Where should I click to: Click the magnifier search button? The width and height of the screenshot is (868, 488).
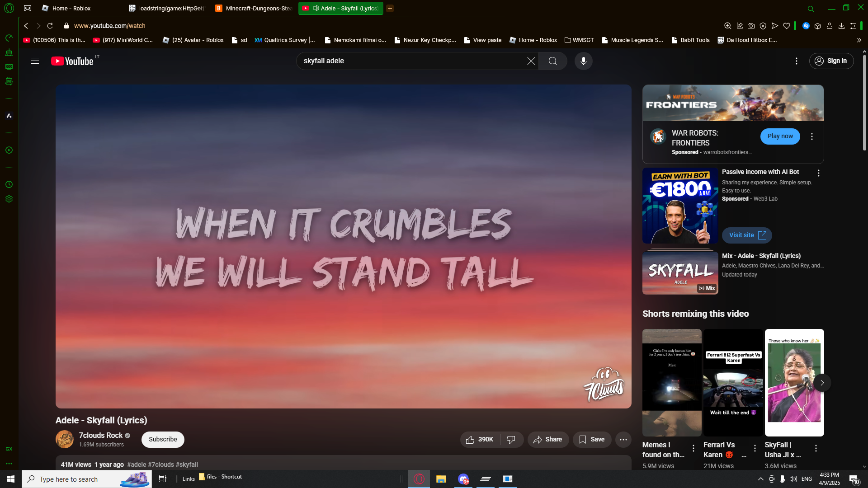pos(552,61)
